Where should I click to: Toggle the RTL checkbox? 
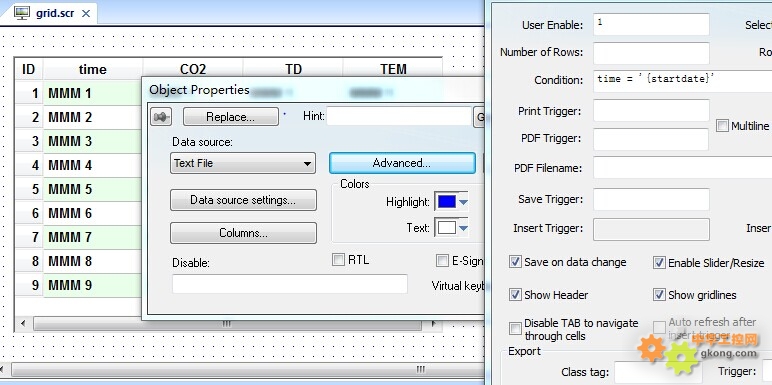coord(338,260)
